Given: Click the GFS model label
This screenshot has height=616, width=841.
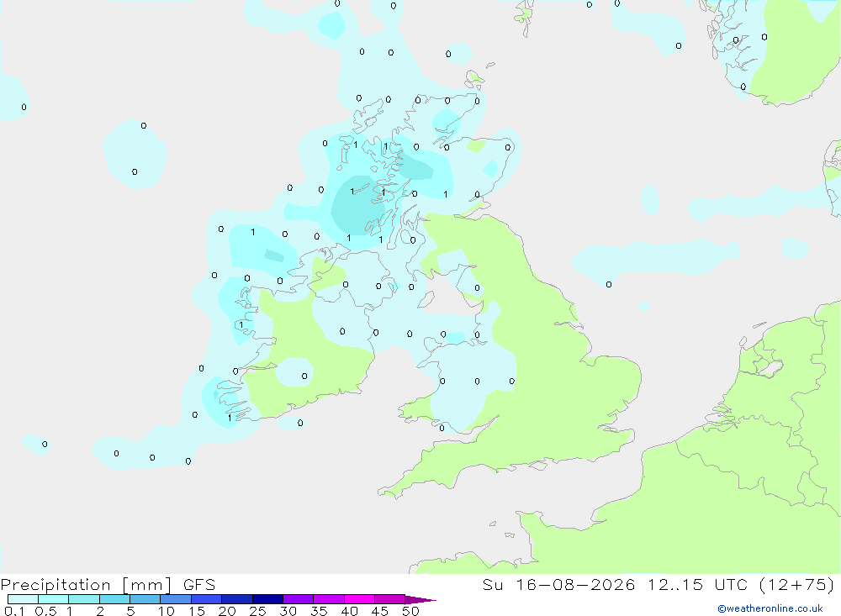Looking at the screenshot, I should [x=199, y=584].
